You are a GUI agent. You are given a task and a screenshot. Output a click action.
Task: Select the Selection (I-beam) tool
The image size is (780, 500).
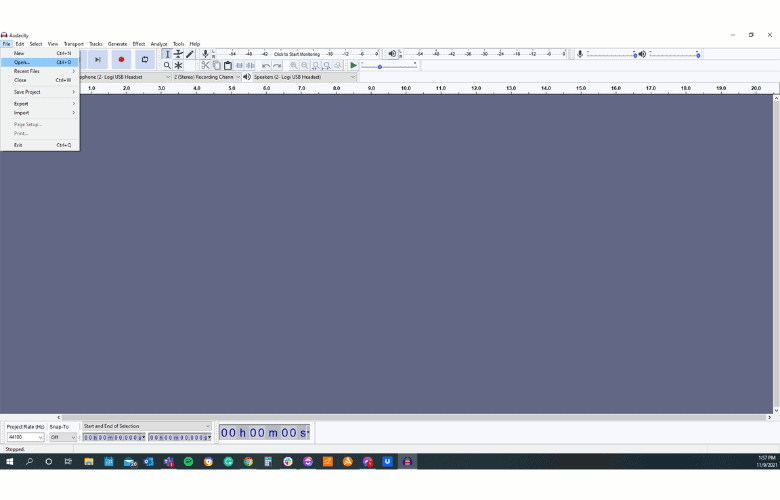[x=167, y=54]
